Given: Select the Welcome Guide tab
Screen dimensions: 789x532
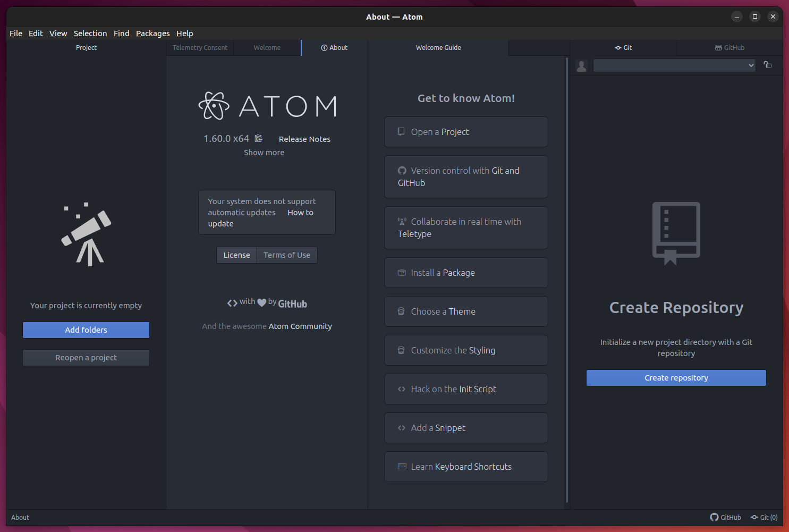Looking at the screenshot, I should tap(438, 48).
